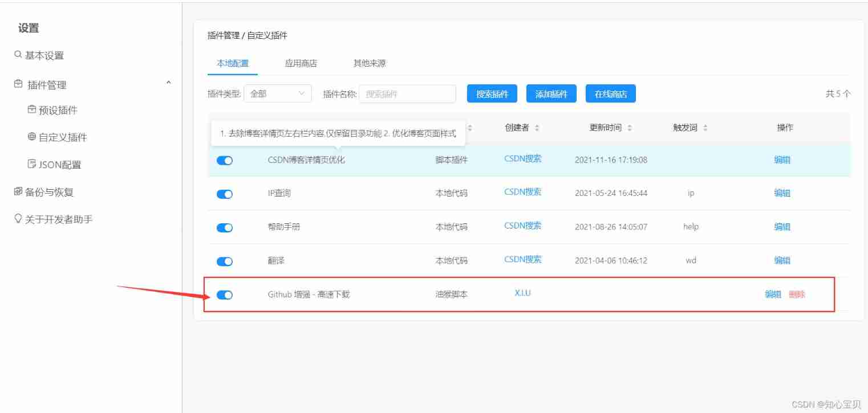Image resolution: width=868 pixels, height=413 pixels.
Task: Click the magnifier icon beside 基本设置
Action: [17, 55]
